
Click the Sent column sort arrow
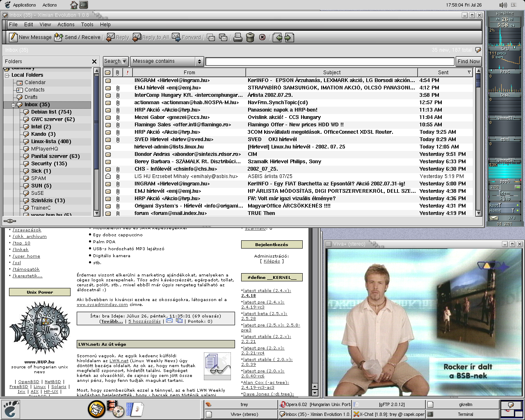pos(469,73)
